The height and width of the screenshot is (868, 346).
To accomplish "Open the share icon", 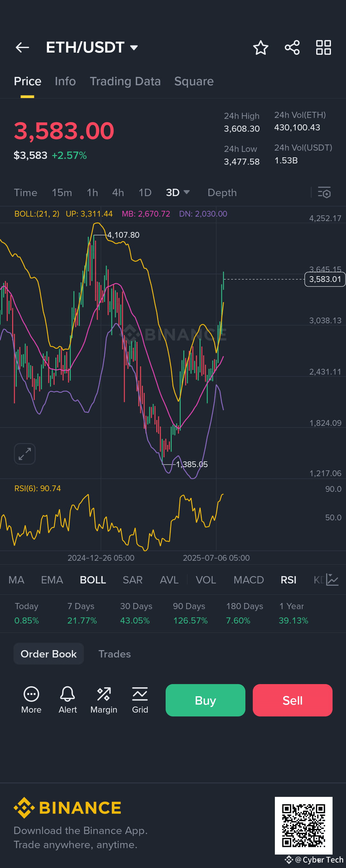I will pyautogui.click(x=292, y=47).
